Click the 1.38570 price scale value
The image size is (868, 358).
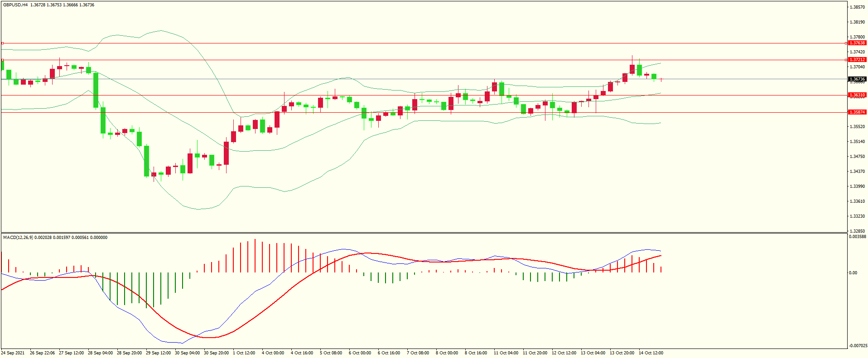[x=857, y=7]
